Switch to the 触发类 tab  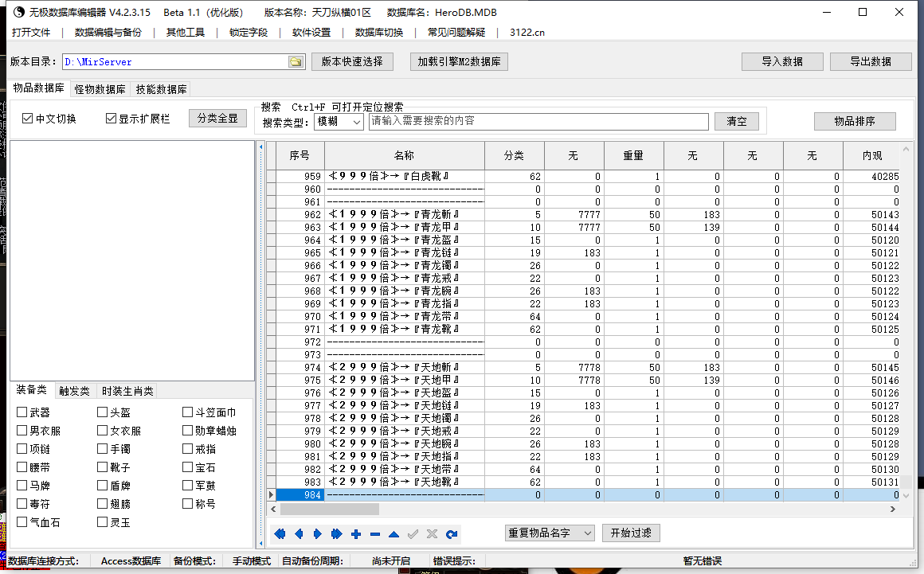click(74, 391)
